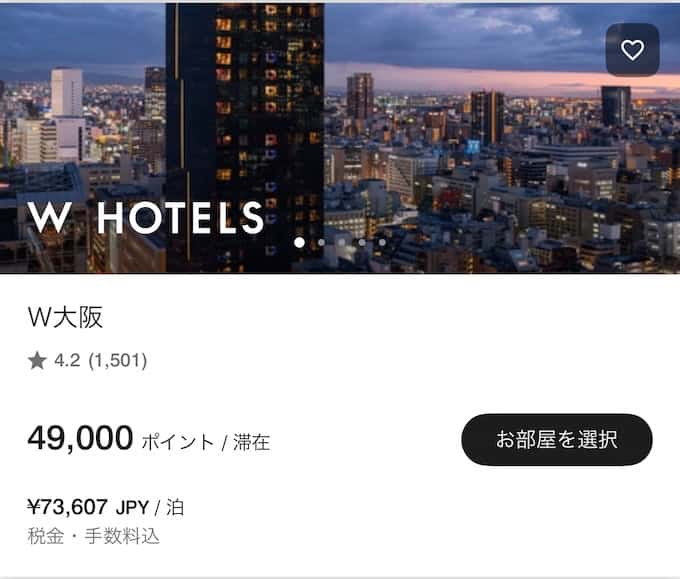Click the お部屋を選択 button
This screenshot has width=680, height=579.
[557, 440]
